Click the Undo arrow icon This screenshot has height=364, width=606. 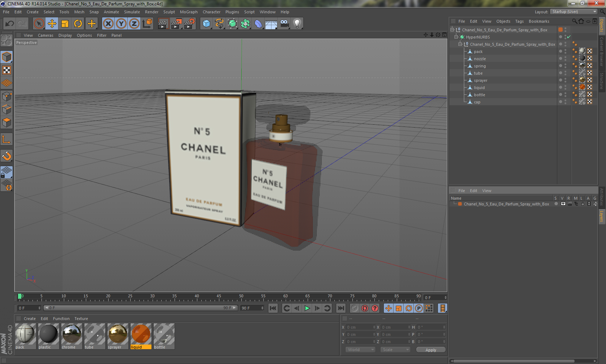[x=10, y=24]
